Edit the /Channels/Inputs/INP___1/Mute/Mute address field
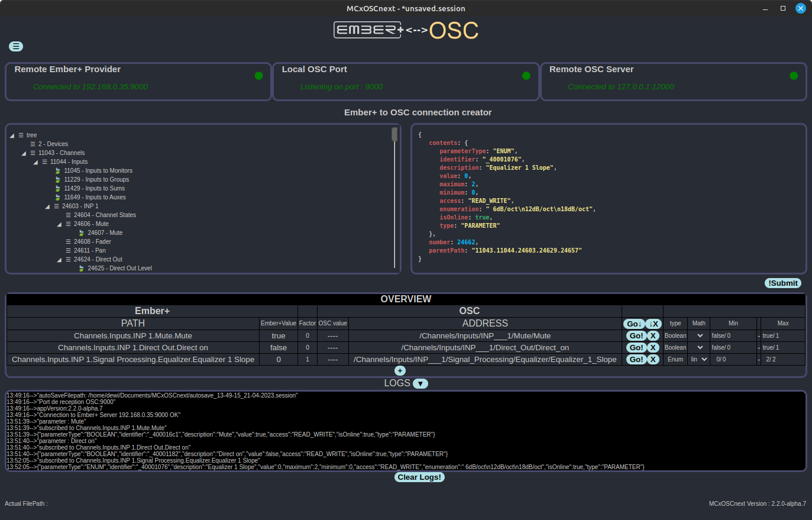Screen dimensions: 812x520 [485, 335]
